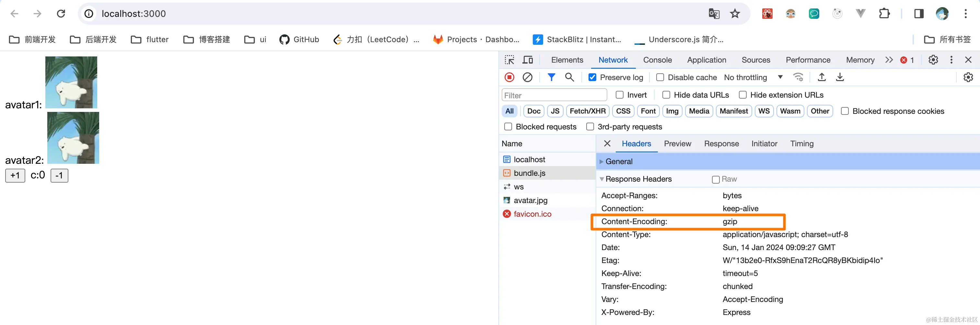Filter requests by Img type

click(x=672, y=111)
